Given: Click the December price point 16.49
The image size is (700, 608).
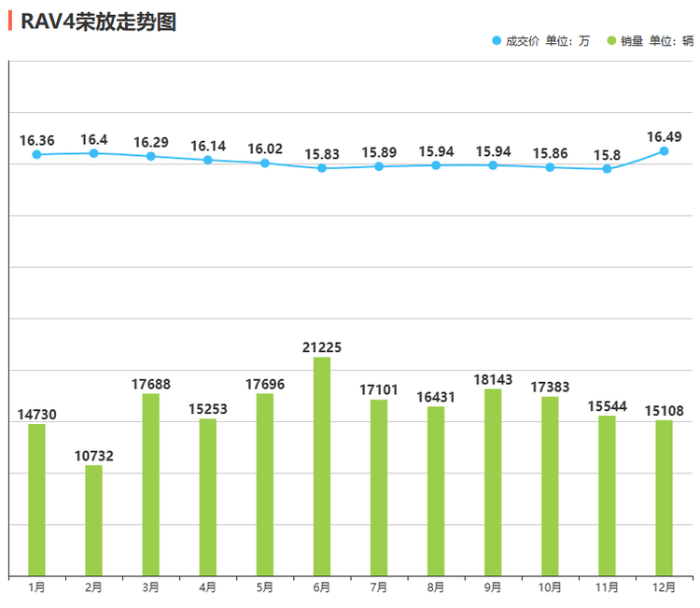Looking at the screenshot, I should coord(664,150).
